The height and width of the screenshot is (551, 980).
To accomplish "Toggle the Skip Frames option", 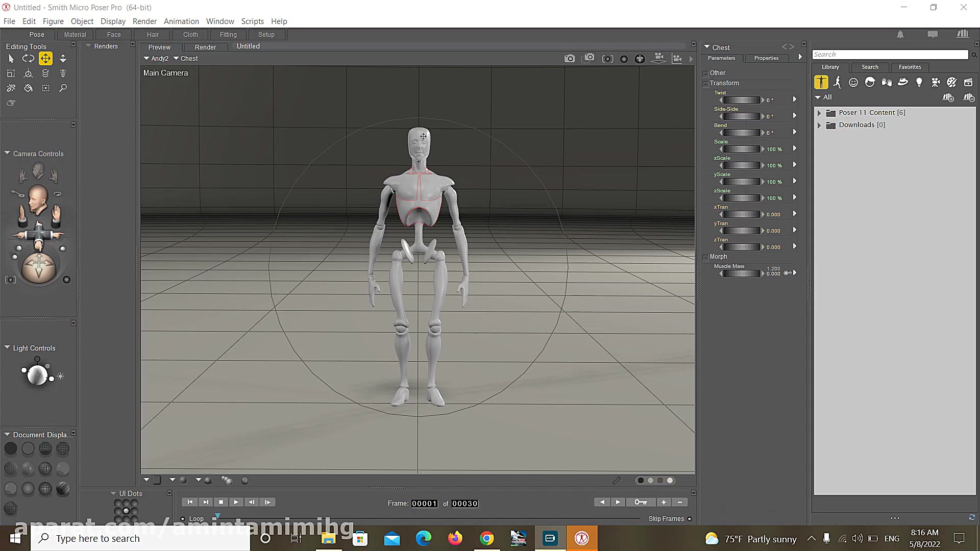I will click(x=690, y=519).
